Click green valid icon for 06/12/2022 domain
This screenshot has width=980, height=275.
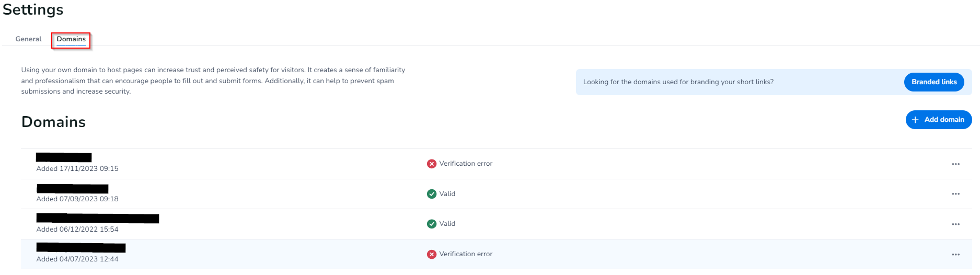(x=432, y=224)
